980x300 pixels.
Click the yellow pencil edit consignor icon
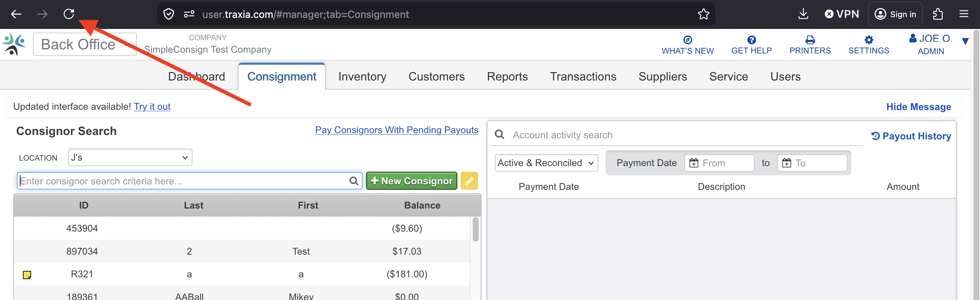pyautogui.click(x=469, y=181)
